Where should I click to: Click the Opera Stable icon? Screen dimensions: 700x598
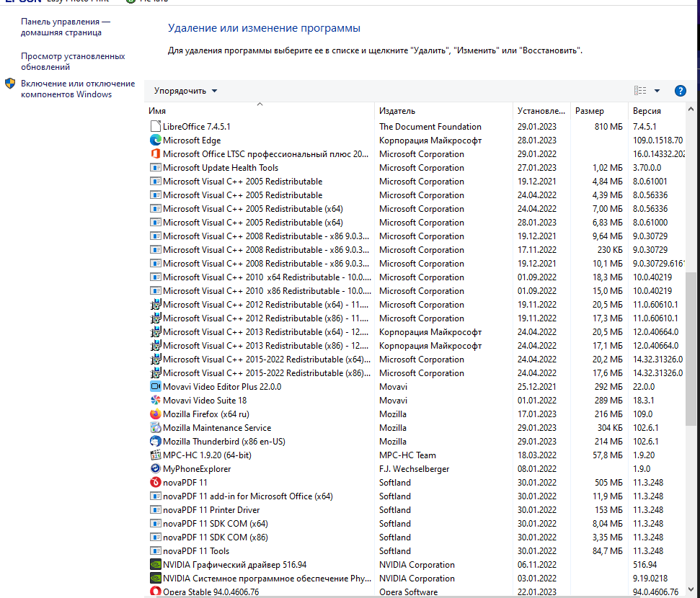(x=156, y=592)
